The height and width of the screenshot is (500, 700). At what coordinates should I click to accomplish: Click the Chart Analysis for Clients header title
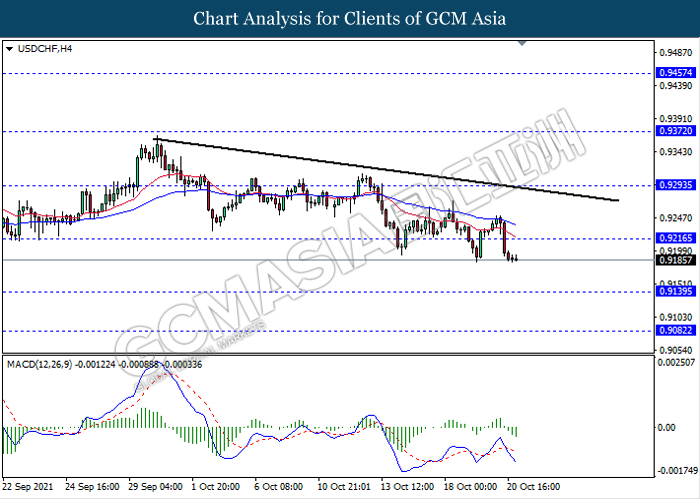350,19
